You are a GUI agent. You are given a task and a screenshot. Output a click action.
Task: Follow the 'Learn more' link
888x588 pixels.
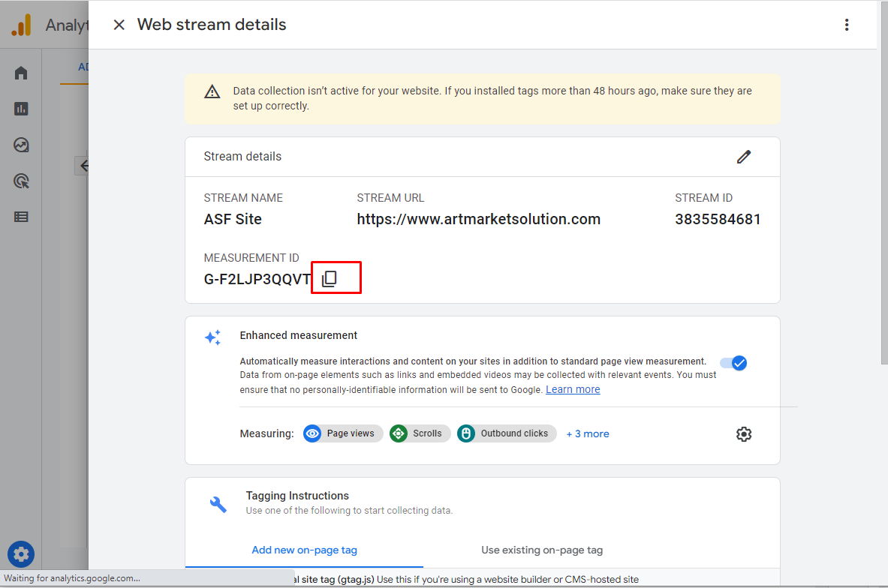573,389
